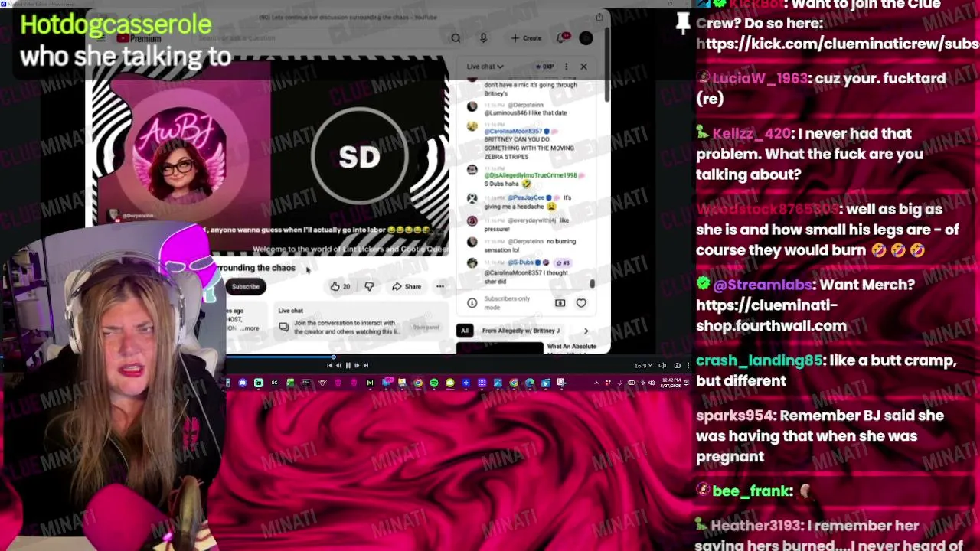Click username LuciaW_1963 in chat
The width and height of the screenshot is (980, 551).
pos(759,78)
